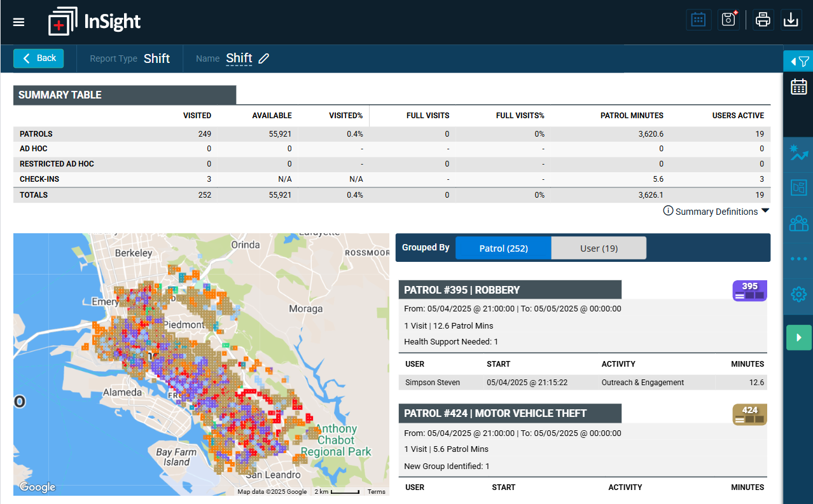
Task: Download the report using the download icon
Action: [791, 20]
